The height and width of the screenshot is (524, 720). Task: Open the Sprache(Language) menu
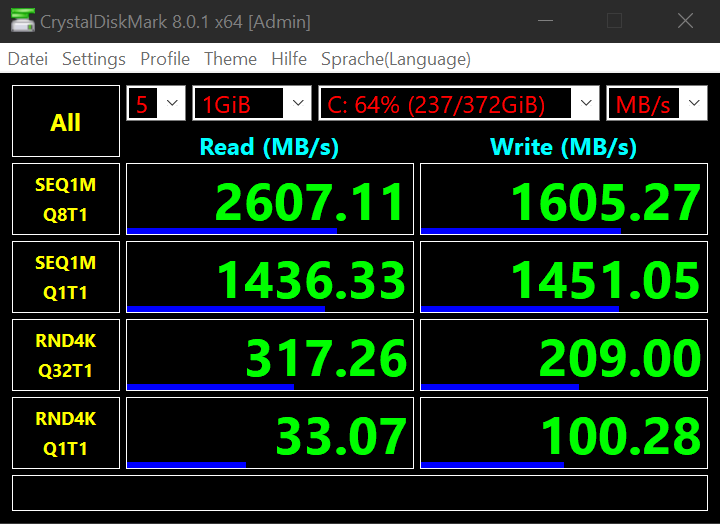(x=396, y=59)
